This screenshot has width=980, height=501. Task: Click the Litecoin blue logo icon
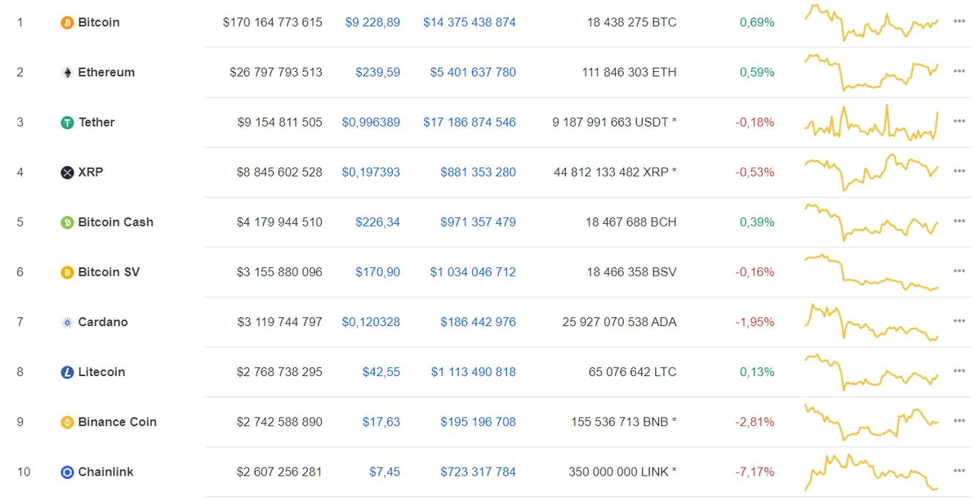click(67, 372)
